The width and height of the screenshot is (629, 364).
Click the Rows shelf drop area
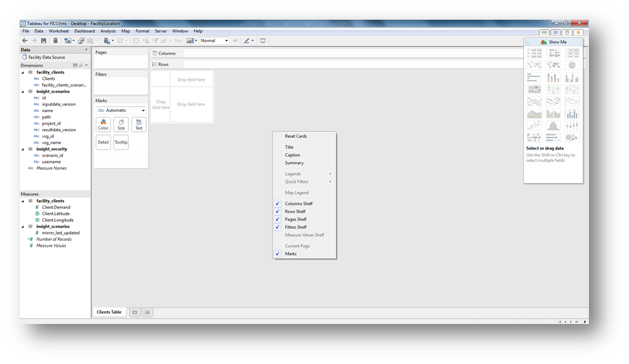pos(355,64)
